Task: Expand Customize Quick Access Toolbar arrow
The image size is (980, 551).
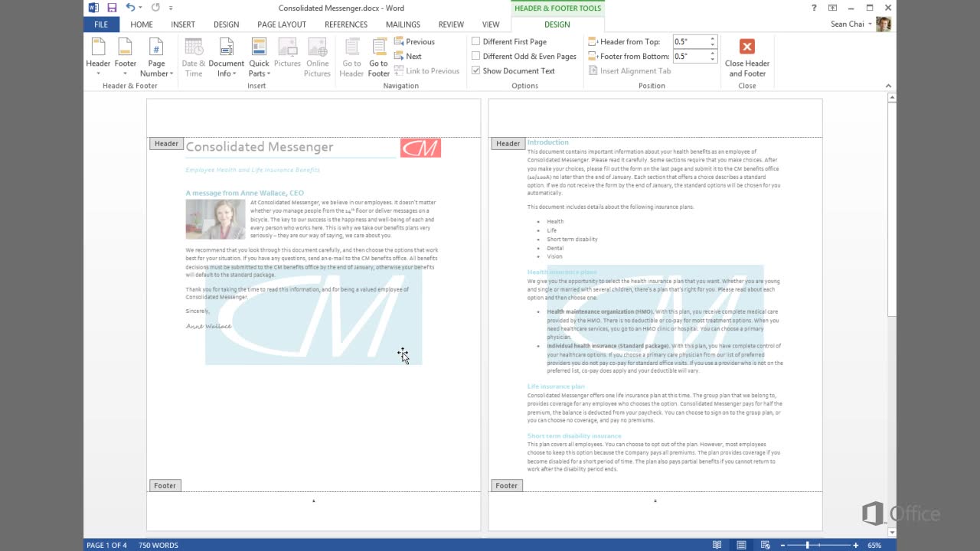Action: tap(171, 8)
